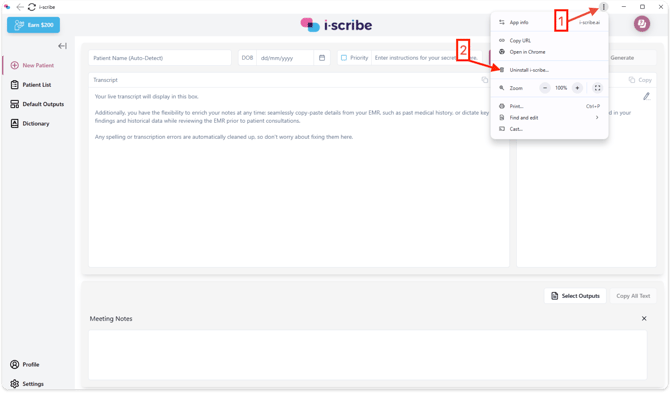The width and height of the screenshot is (670, 393).
Task: Click the DOB date field
Action: tap(285, 58)
